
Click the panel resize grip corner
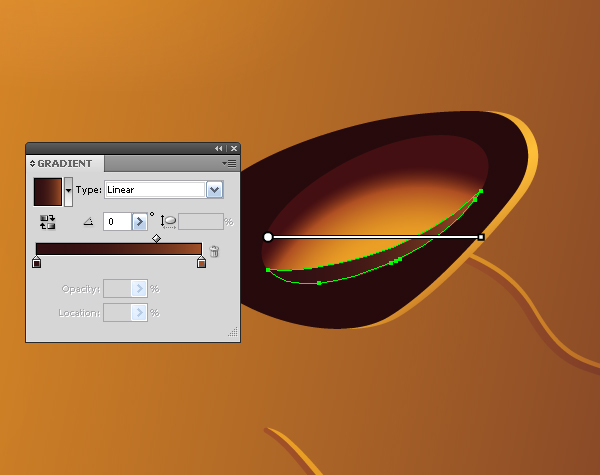click(233, 332)
